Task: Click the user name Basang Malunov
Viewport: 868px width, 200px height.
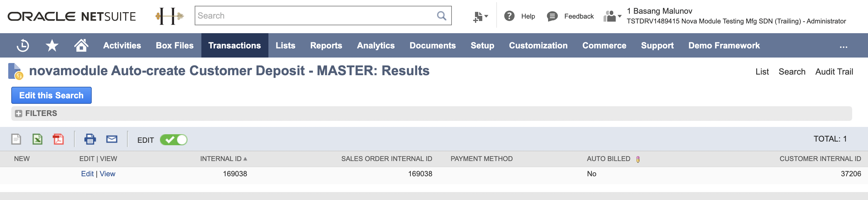Action: [x=659, y=11]
